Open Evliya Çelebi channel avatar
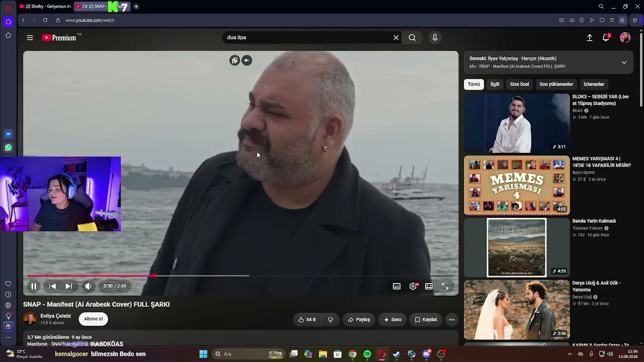 click(30, 319)
